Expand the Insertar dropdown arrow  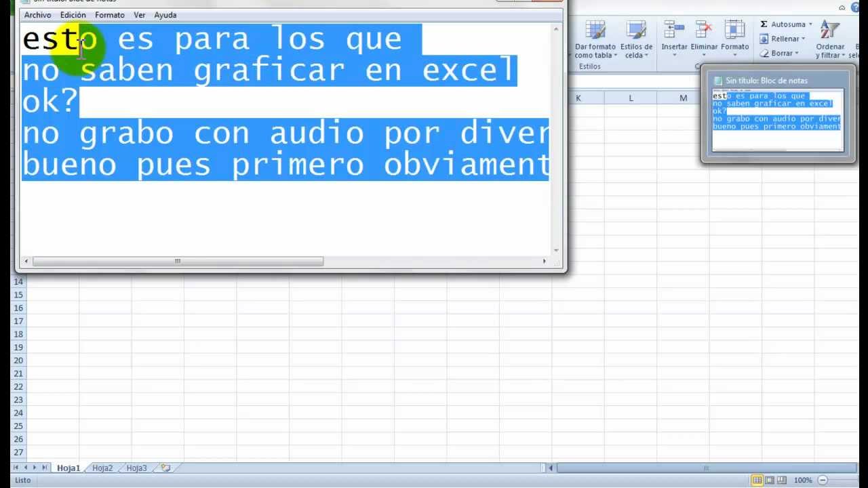(674, 55)
